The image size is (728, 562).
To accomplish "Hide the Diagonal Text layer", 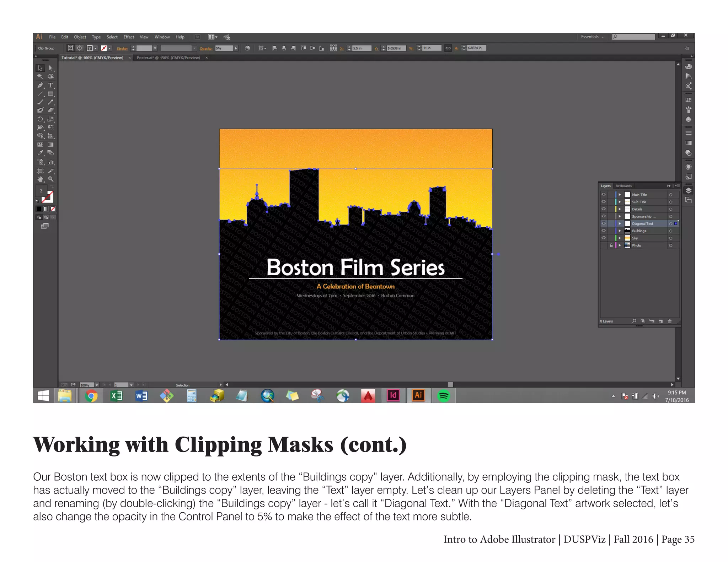I will 604,223.
